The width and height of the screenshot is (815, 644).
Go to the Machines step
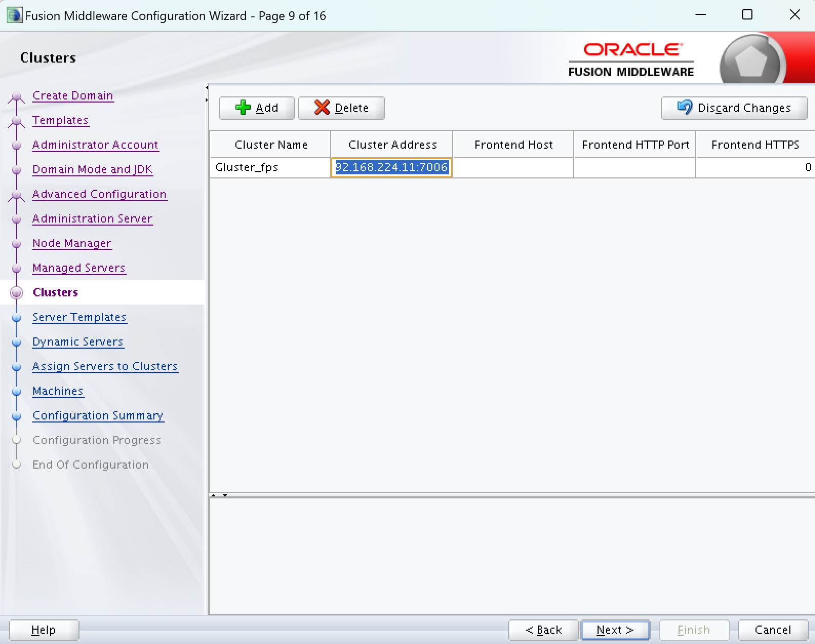pos(58,391)
